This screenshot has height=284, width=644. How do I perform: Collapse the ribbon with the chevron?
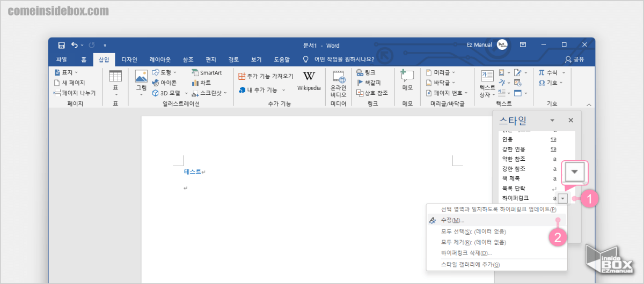click(x=589, y=104)
